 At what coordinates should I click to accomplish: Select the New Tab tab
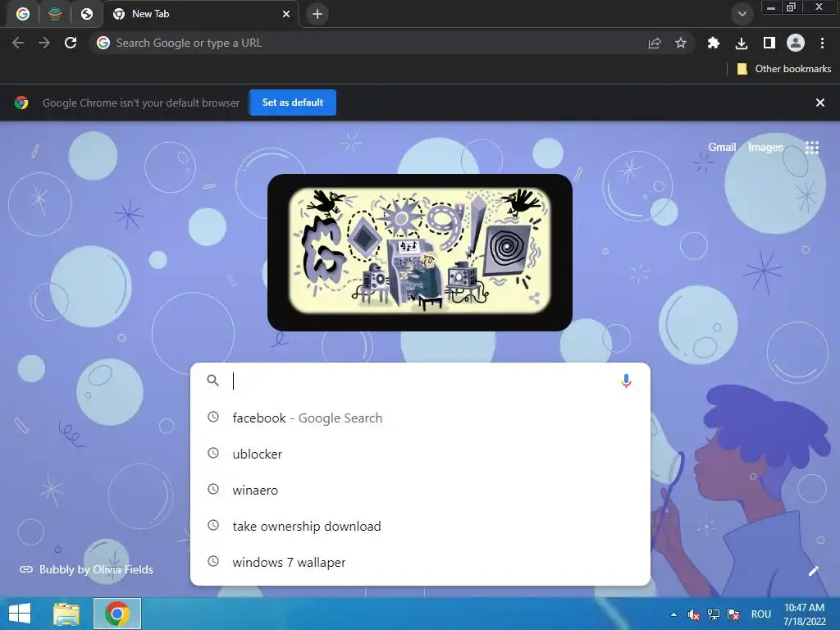pyautogui.click(x=202, y=14)
